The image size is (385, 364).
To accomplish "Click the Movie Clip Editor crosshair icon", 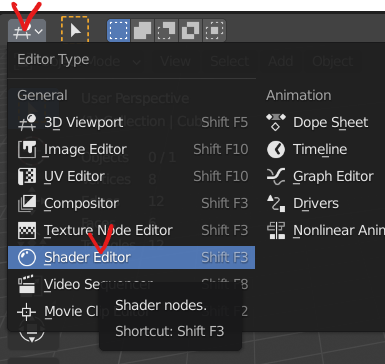I will click(x=27, y=312).
